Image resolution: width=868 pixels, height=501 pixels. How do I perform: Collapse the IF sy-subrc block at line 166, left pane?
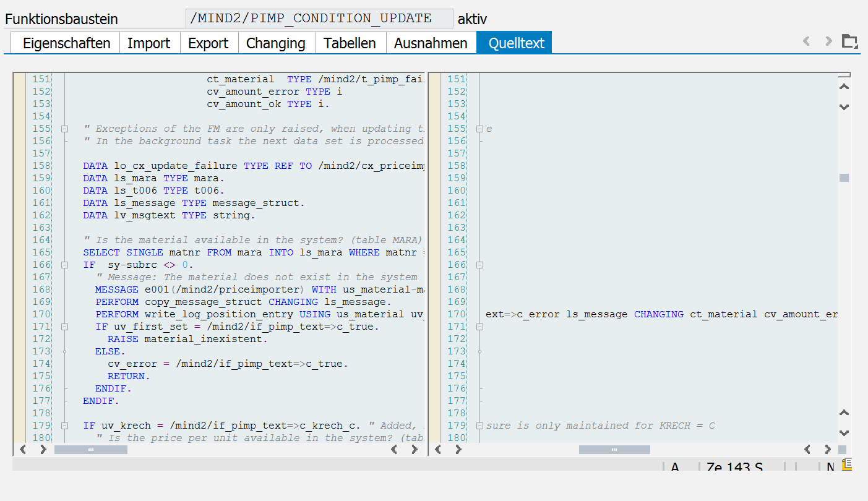(x=64, y=265)
